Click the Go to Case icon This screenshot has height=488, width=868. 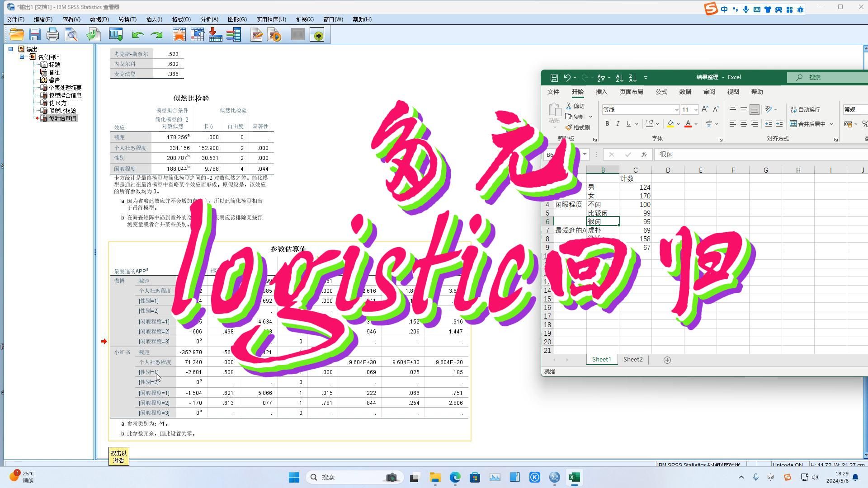[197, 35]
